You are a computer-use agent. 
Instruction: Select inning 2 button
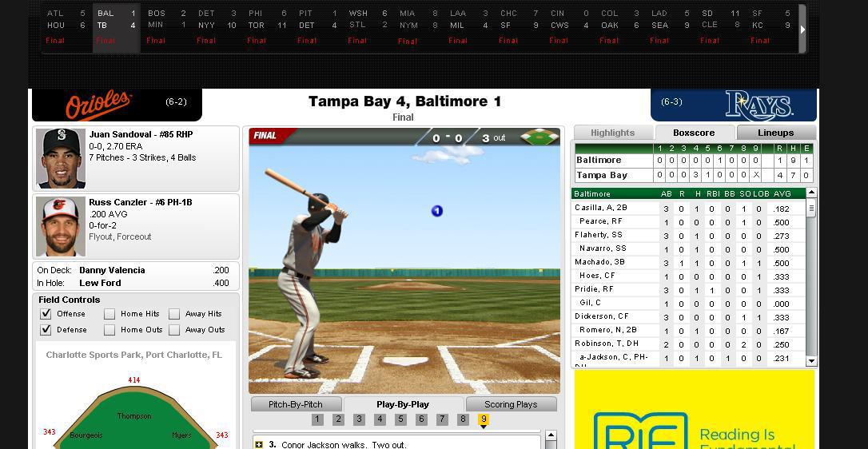click(x=339, y=419)
